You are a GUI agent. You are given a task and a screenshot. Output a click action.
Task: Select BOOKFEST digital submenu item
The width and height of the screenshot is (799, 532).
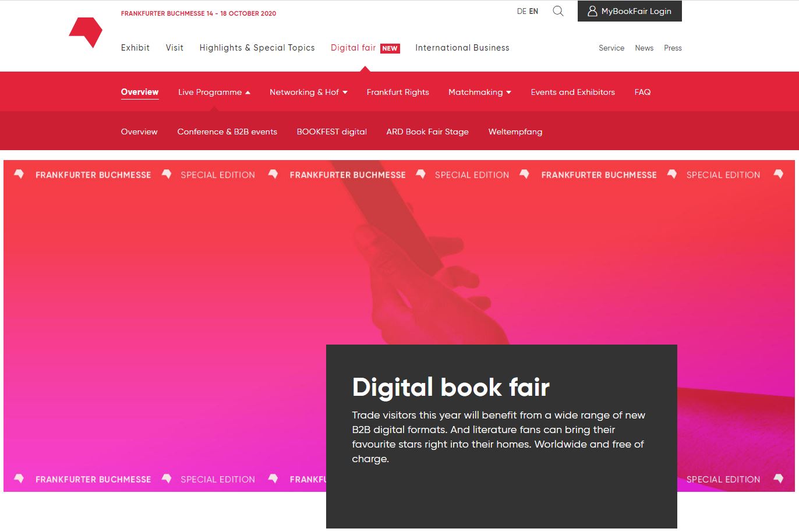click(x=331, y=132)
